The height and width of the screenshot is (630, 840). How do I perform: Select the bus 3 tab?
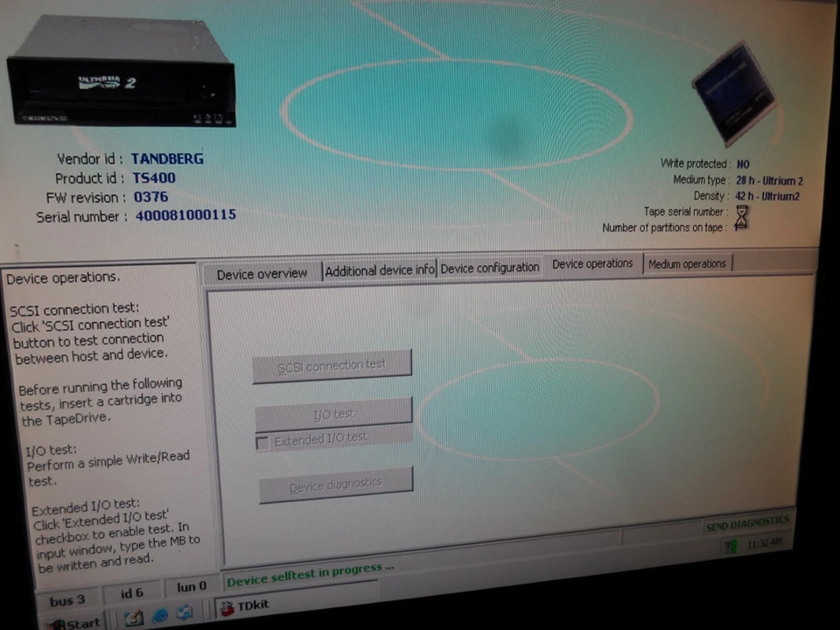(x=66, y=599)
